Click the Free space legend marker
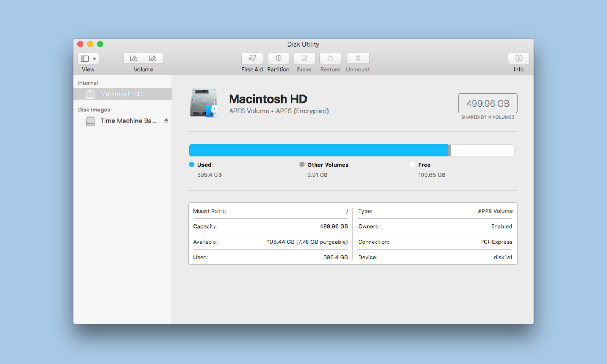607x364 pixels. (x=413, y=164)
